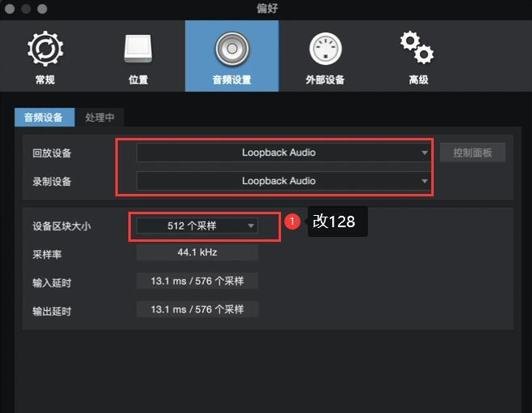532x413 pixels.
Task: Minimize the 偏好 window
Action: click(x=26, y=9)
